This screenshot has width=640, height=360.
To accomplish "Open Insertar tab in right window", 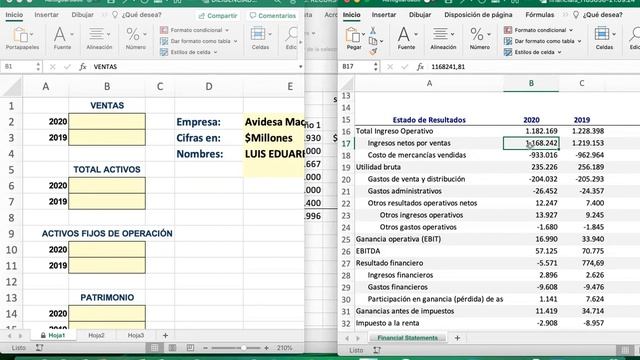I will click(x=384, y=15).
